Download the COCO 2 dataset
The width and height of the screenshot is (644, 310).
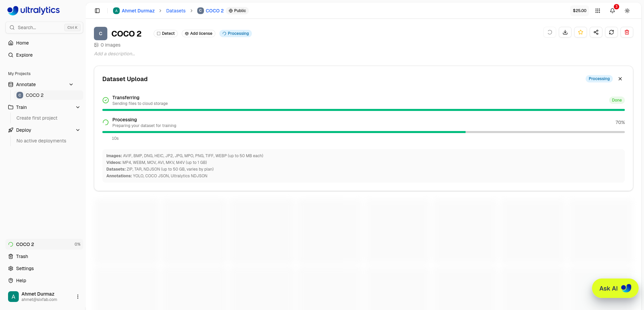click(565, 32)
